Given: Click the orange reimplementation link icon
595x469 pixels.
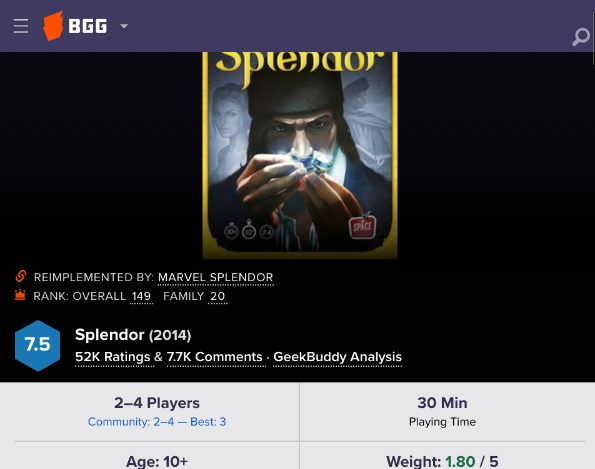Looking at the screenshot, I should pos(21,276).
